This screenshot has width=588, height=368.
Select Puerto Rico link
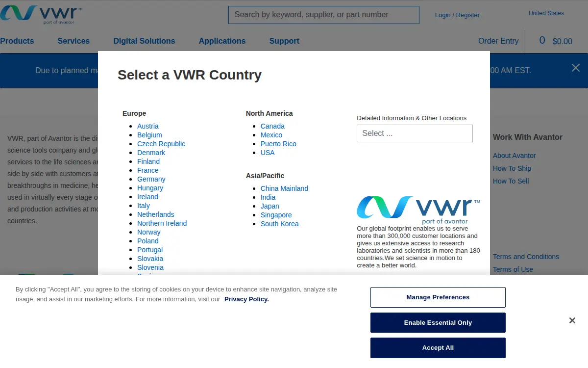point(278,144)
